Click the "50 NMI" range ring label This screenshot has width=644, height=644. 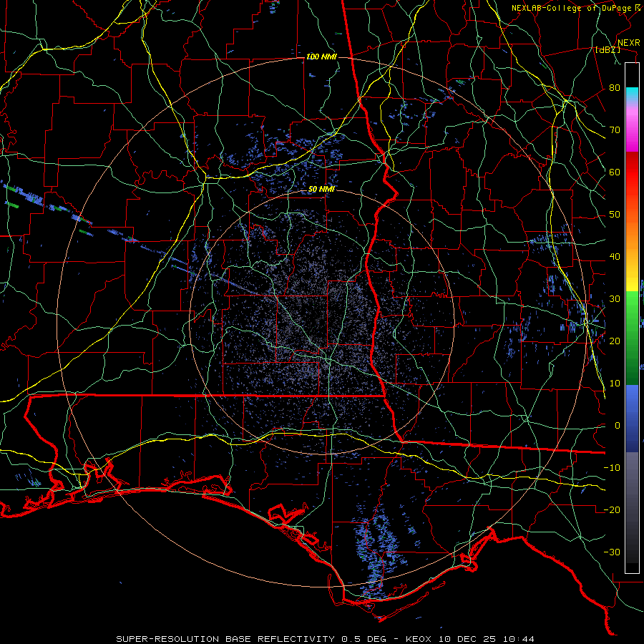coord(321,190)
